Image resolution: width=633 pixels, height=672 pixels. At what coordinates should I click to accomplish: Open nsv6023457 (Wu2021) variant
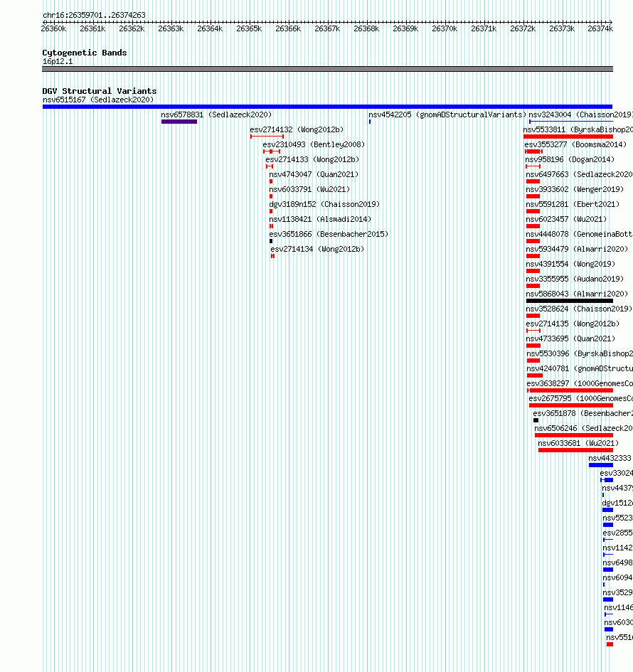click(566, 220)
